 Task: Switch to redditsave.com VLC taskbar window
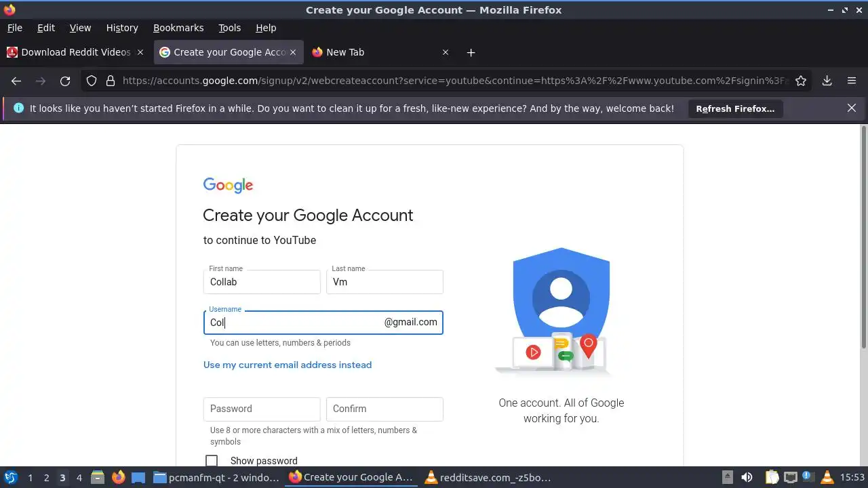[488, 477]
